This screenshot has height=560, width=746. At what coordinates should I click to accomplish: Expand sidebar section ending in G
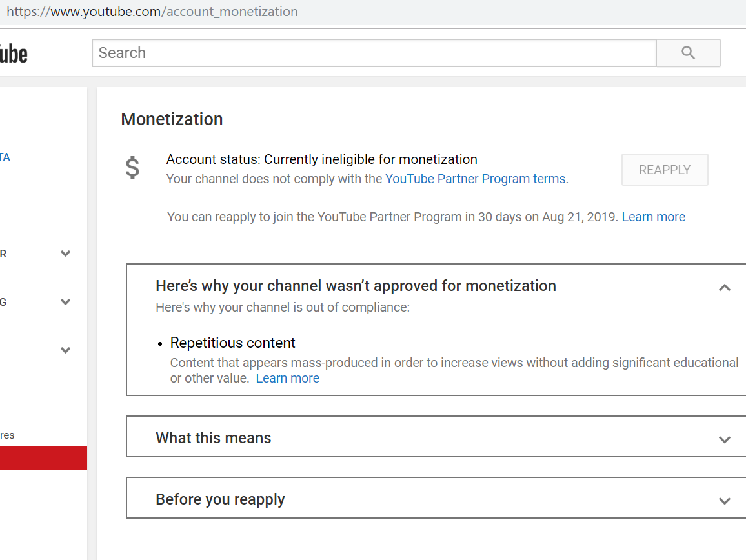click(66, 302)
